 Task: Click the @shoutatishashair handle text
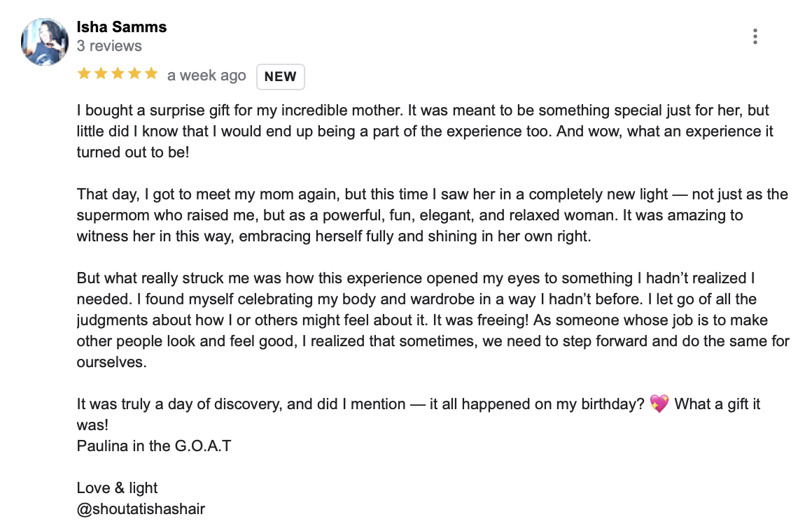pyautogui.click(x=141, y=509)
